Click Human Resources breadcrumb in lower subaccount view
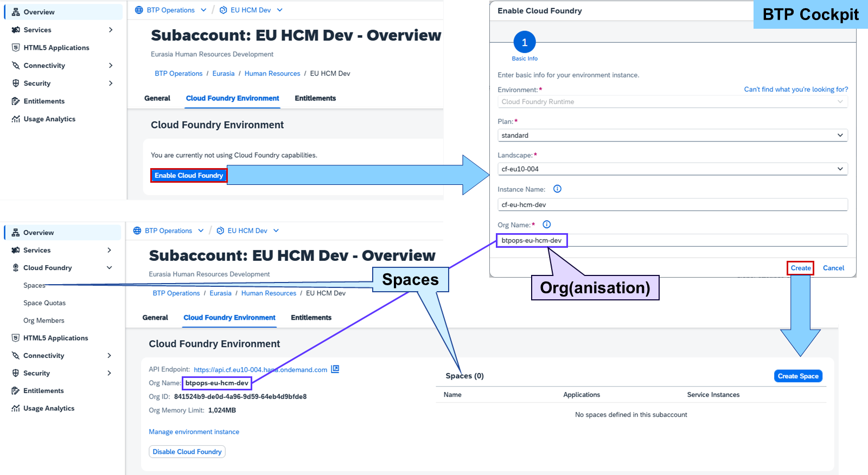This screenshot has height=475, width=868. point(269,293)
